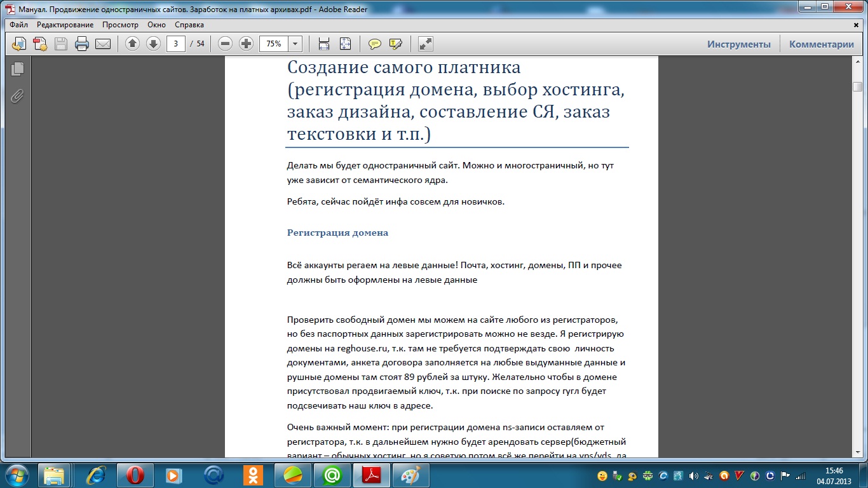Viewport: 868px width, 488px height.
Task: Click the yellow smiley tray icon
Action: coord(602,475)
